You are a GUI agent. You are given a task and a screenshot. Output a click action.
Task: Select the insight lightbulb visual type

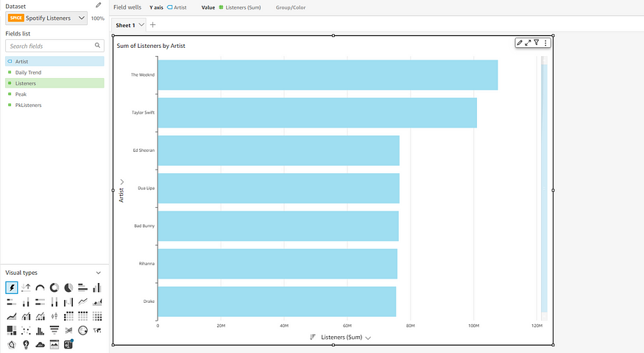pos(26,344)
